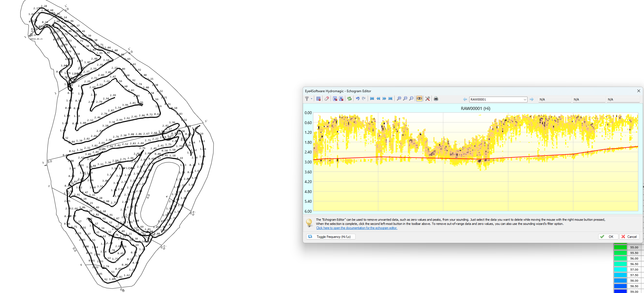Open the filter dropdown arrow
This screenshot has height=293, width=644.
click(311, 99)
